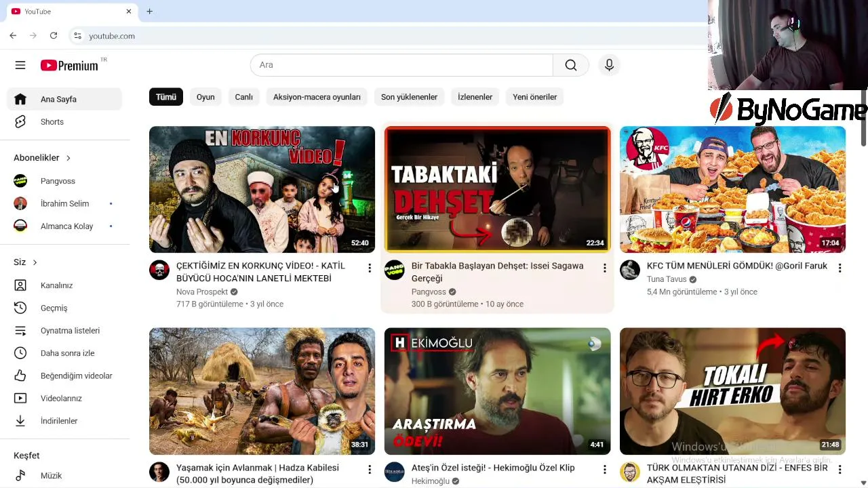Screen dimensions: 868x488
Task: Open options menu for Hadza Kabilesi video
Action: point(369,470)
